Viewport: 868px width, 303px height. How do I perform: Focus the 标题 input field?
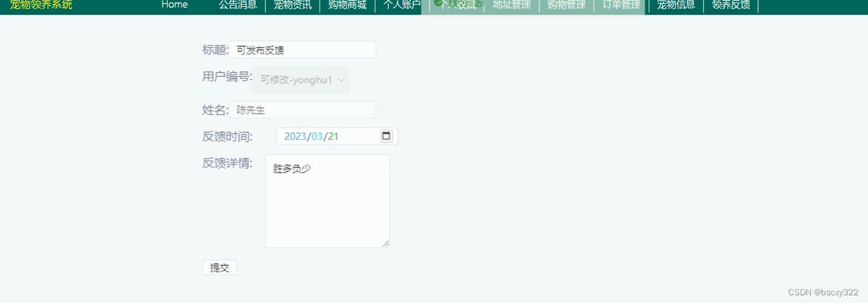(x=302, y=49)
